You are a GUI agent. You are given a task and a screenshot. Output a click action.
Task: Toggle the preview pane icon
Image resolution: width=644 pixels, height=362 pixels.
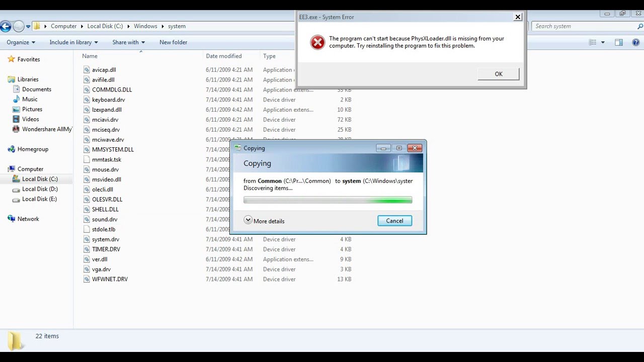[x=619, y=42]
